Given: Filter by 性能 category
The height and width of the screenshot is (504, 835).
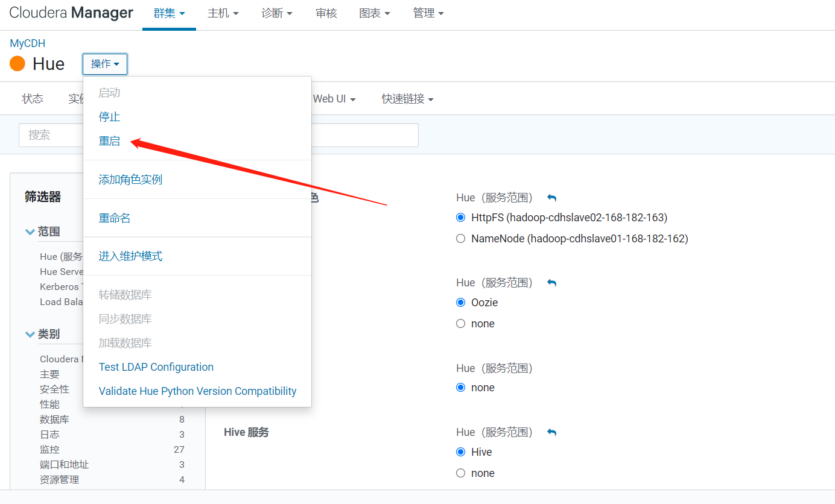Looking at the screenshot, I should pos(49,405).
